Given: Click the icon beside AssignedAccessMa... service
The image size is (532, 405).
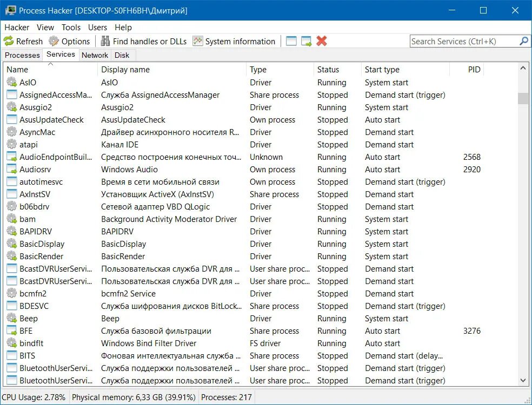Looking at the screenshot, I should pyautogui.click(x=11, y=94).
